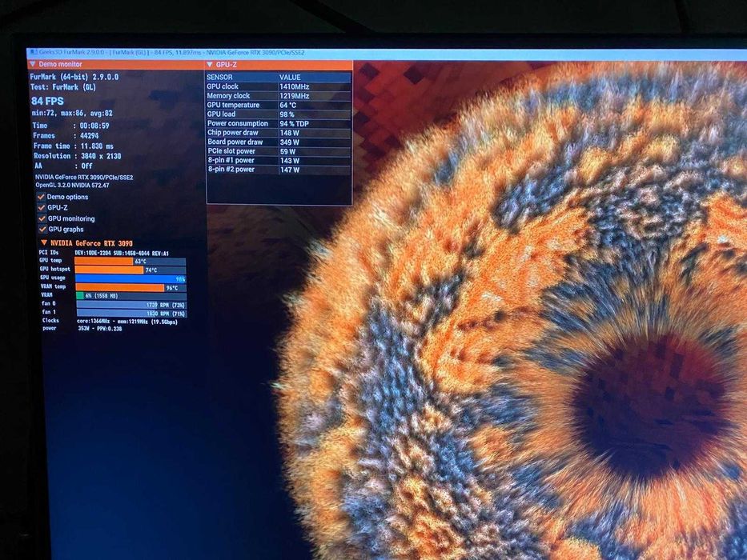Collapse the Demo monitor panel triangle
Image resolution: width=747 pixels, height=560 pixels.
pyautogui.click(x=32, y=64)
